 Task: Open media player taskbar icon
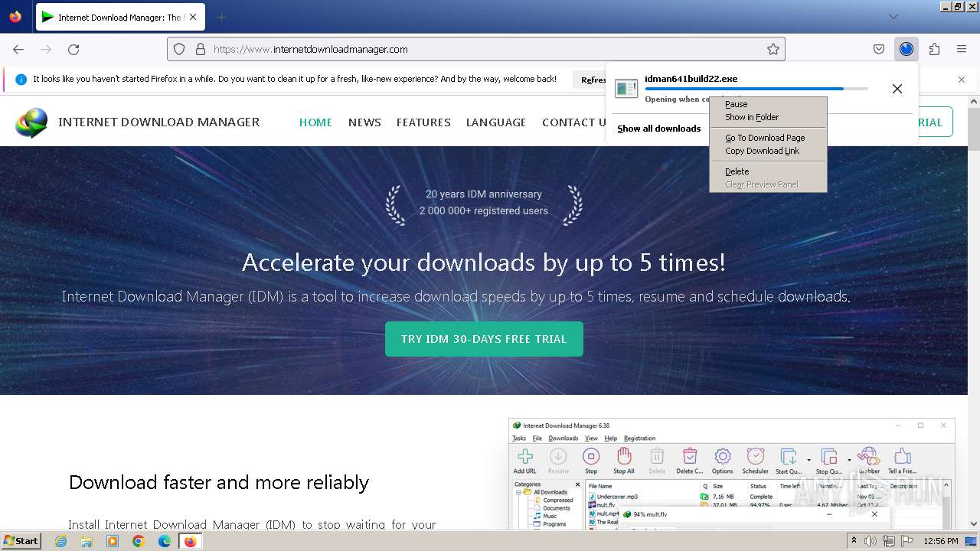tap(113, 541)
